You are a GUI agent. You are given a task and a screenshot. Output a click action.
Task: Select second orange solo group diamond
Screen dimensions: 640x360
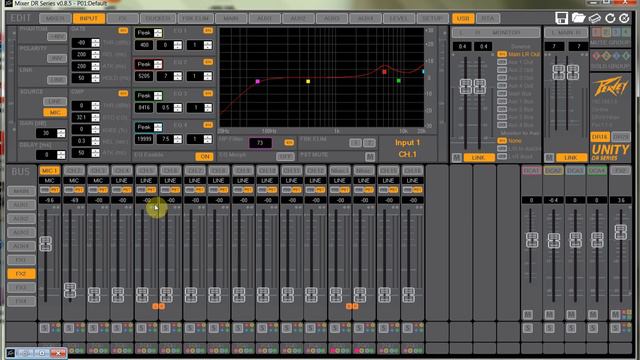click(x=607, y=56)
